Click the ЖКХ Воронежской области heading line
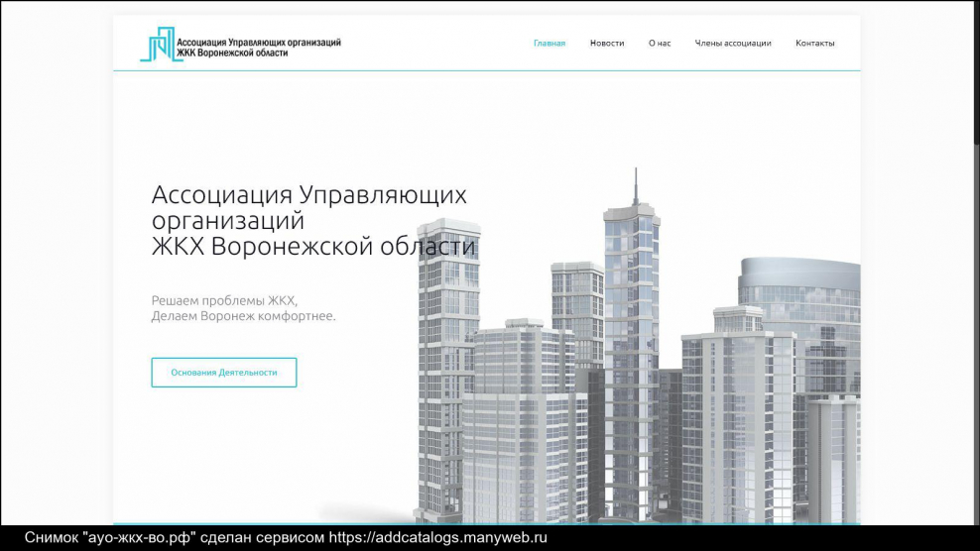The image size is (980, 551). (x=313, y=247)
